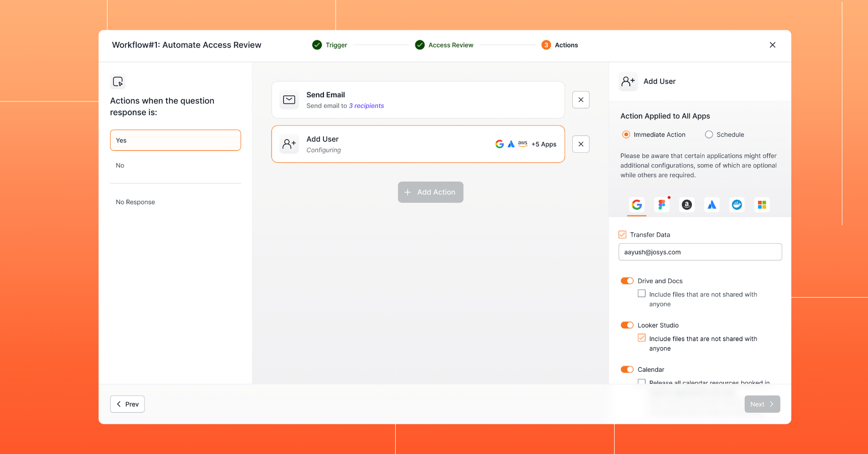Go to the Trigger step label

pyautogui.click(x=337, y=45)
